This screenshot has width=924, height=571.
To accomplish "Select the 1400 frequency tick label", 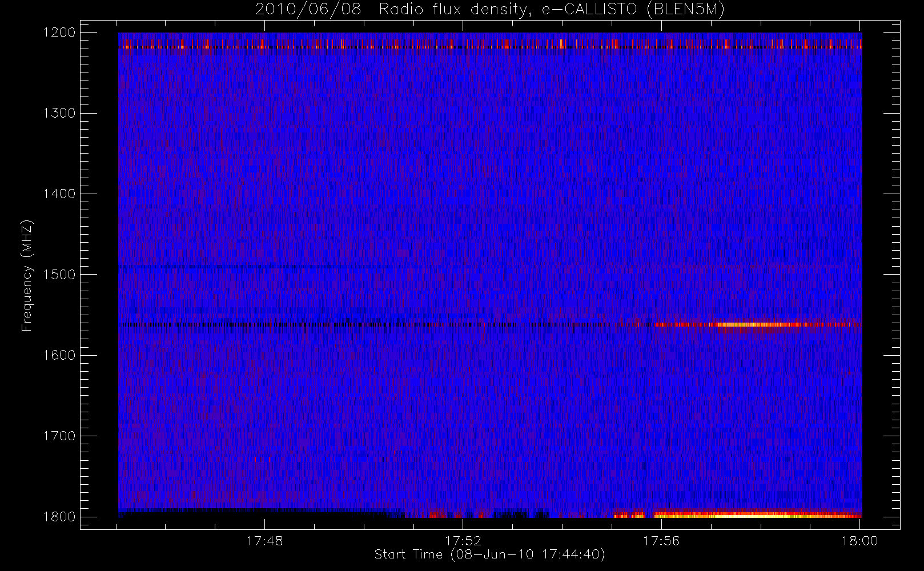I will click(59, 194).
